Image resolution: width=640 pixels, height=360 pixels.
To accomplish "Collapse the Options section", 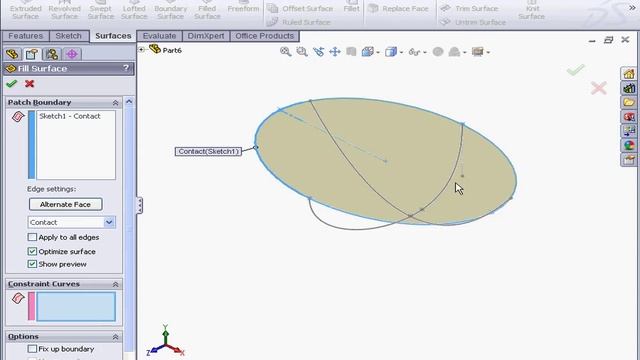I will (x=116, y=337).
